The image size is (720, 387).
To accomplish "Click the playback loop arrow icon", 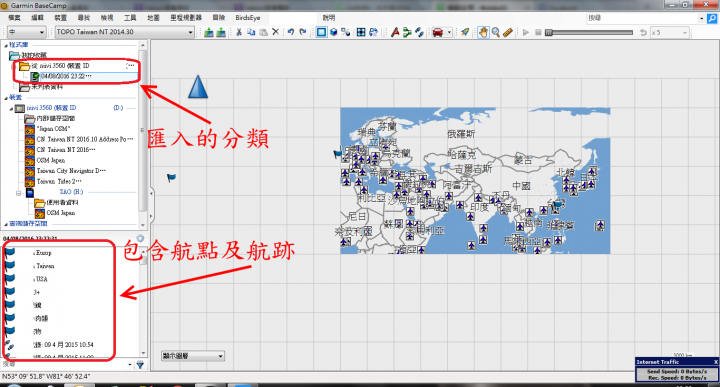I will (643, 32).
